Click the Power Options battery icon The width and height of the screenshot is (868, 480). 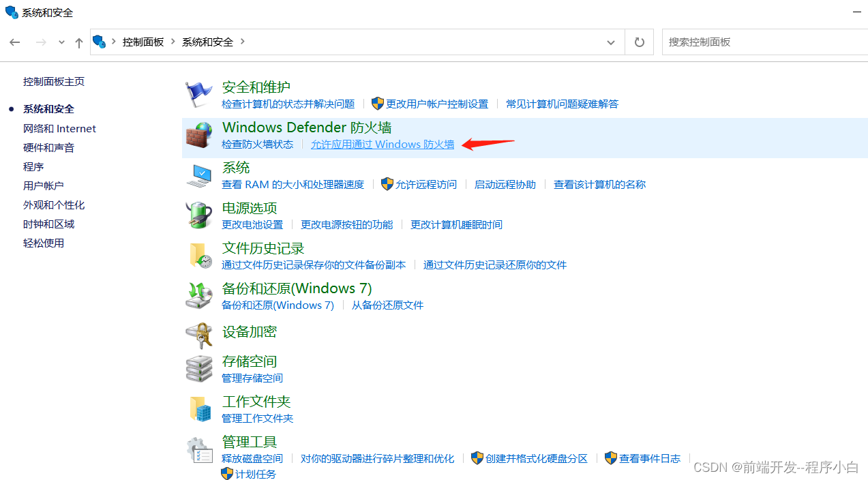199,215
